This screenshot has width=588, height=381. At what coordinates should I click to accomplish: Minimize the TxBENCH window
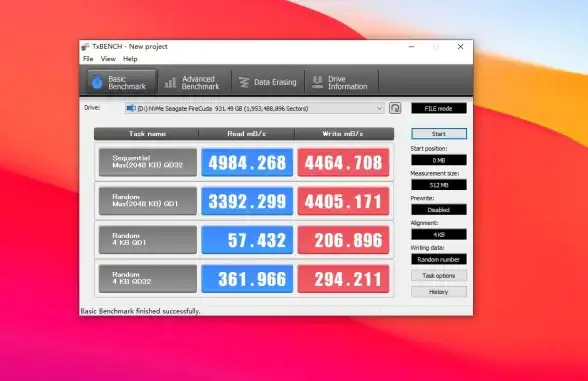point(411,47)
